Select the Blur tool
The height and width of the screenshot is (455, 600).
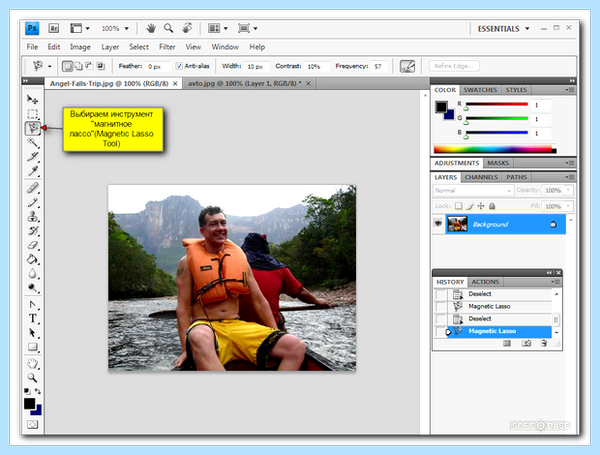(33, 274)
